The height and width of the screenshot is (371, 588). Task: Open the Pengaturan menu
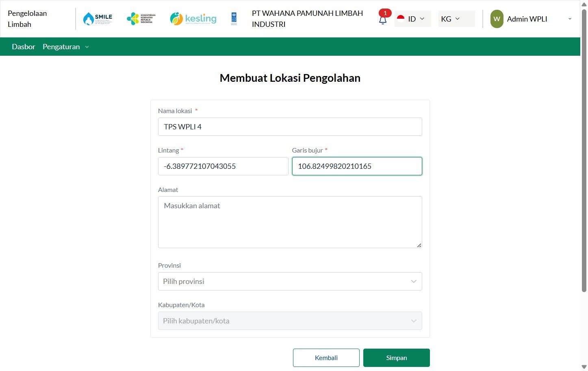coord(65,47)
